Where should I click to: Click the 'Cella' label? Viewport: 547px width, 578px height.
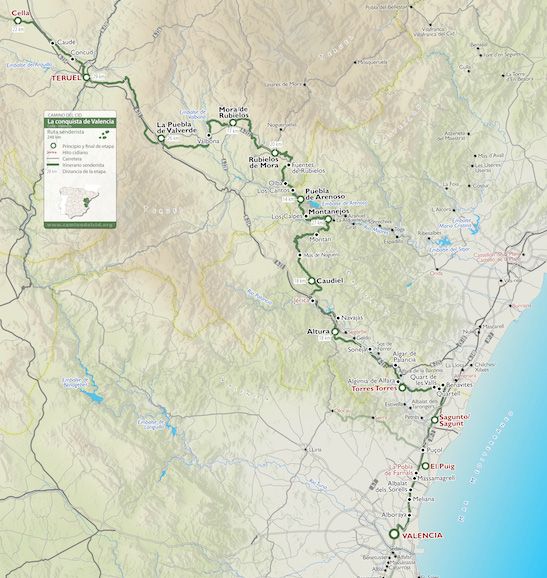[x=21, y=13]
